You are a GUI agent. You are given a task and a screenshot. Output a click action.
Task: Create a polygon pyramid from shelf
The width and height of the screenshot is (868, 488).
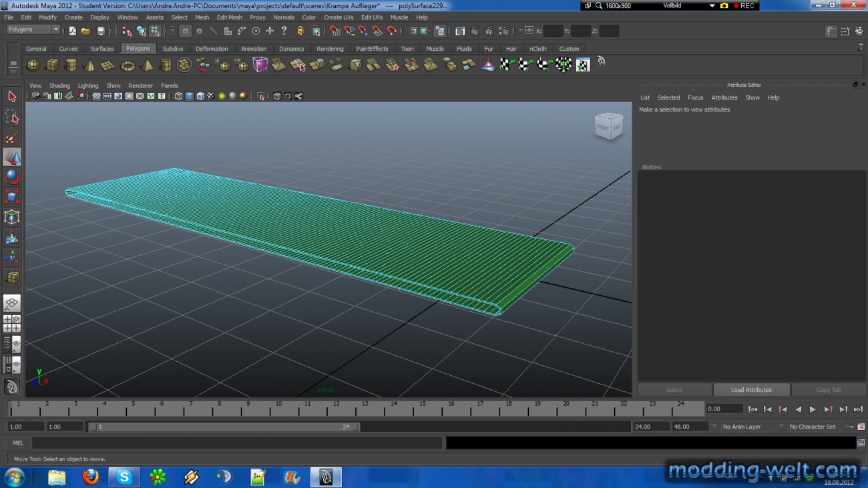pyautogui.click(x=146, y=65)
